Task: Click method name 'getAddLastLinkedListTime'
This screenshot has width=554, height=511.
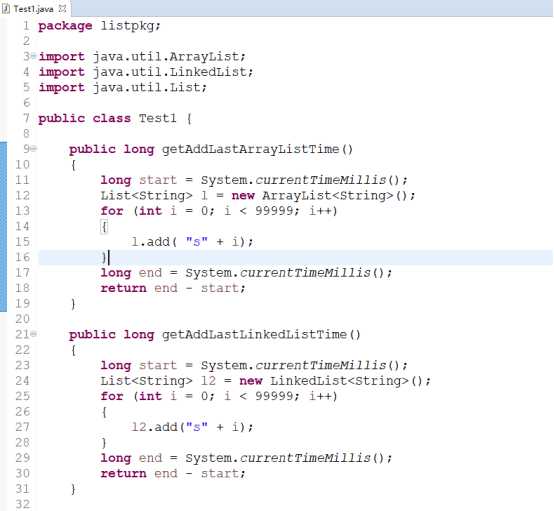Action: [x=254, y=334]
